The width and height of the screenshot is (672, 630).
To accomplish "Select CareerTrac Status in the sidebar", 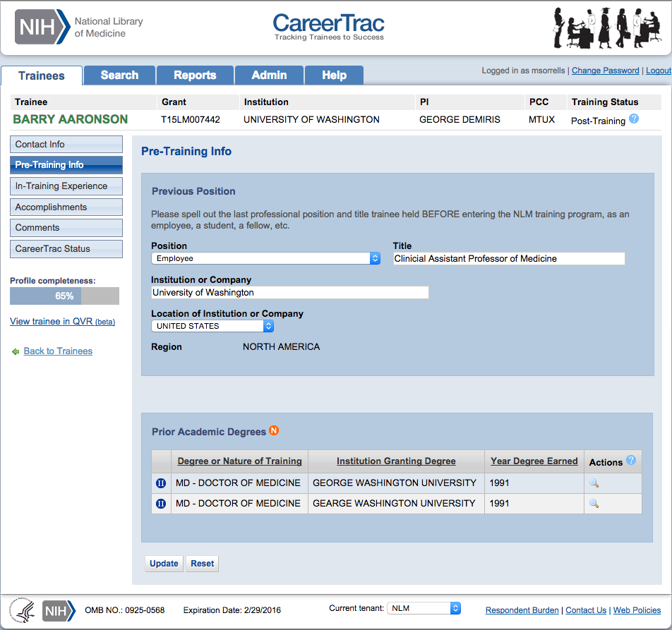I will (66, 248).
